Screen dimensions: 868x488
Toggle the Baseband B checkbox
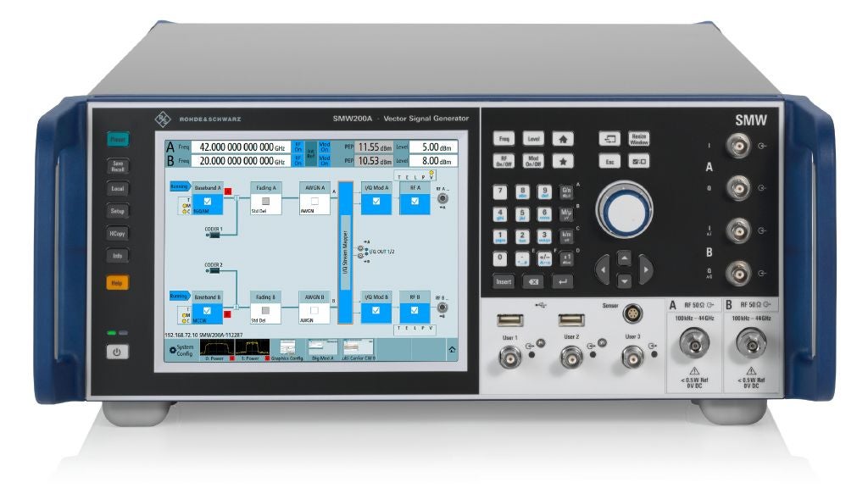[x=206, y=311]
